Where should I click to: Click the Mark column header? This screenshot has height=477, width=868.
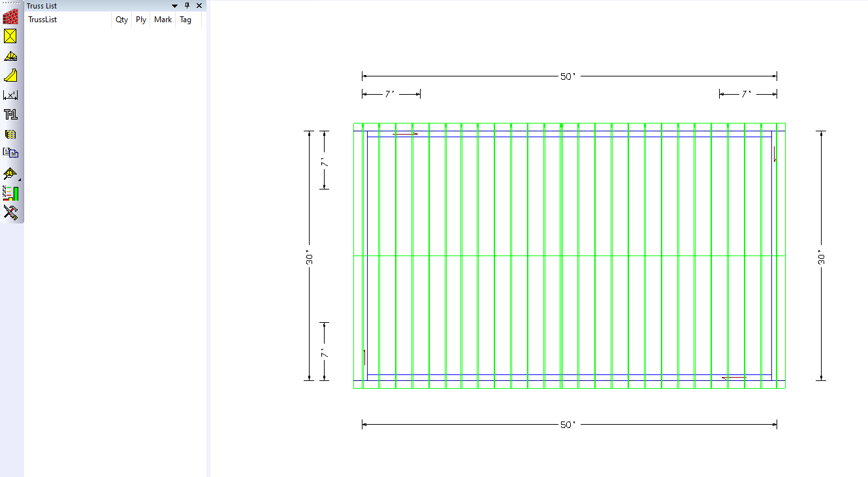click(163, 20)
